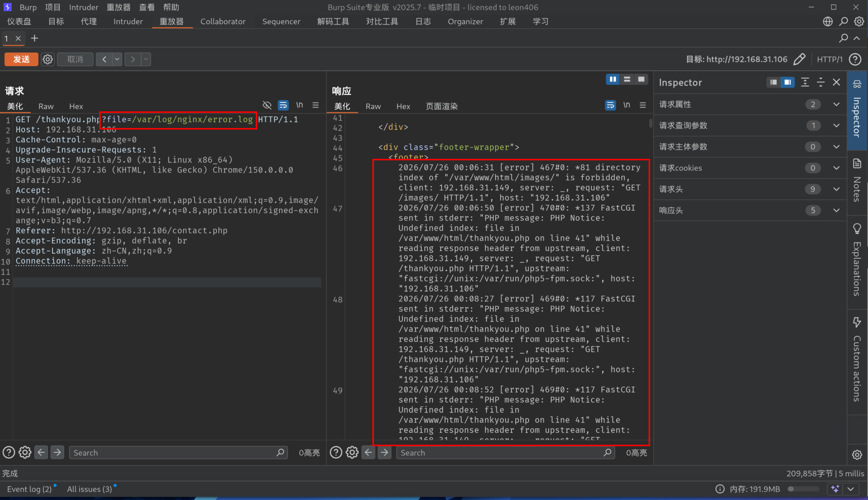
Task: Click the 取消 cancel button
Action: [x=75, y=59]
